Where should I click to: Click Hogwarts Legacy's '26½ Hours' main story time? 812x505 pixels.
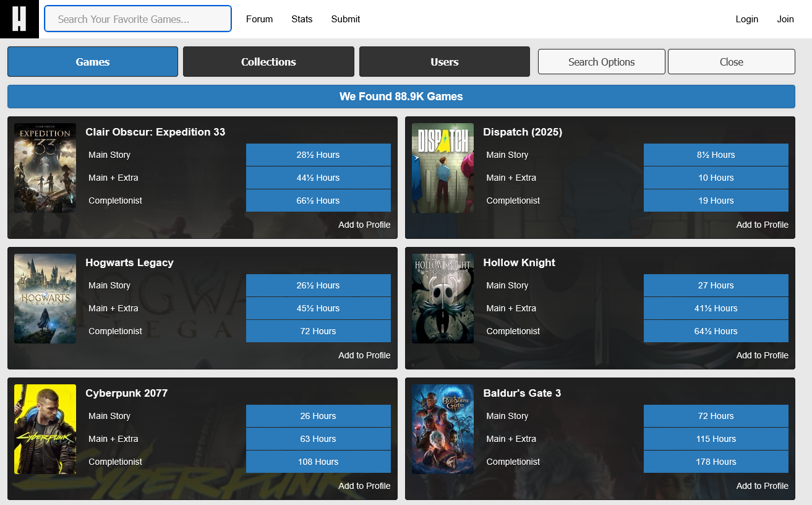318,285
